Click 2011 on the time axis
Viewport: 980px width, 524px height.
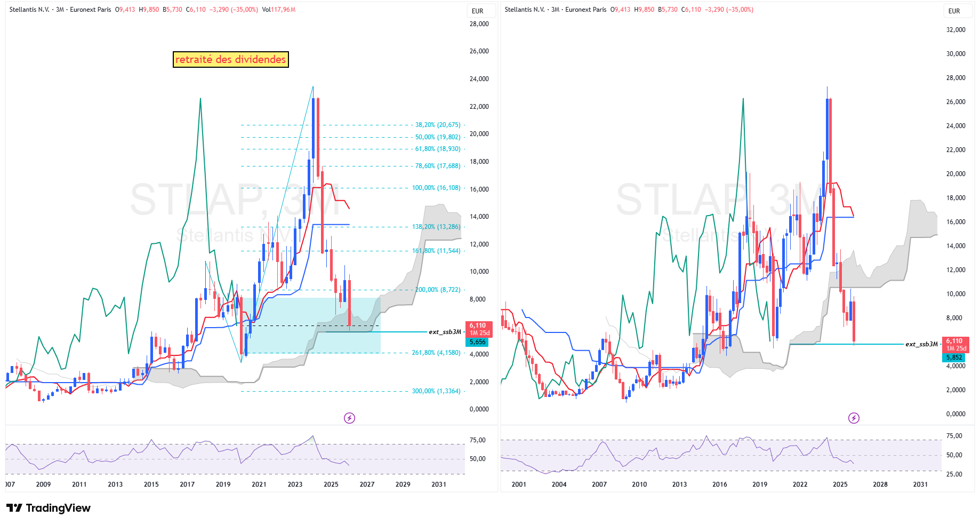79,485
